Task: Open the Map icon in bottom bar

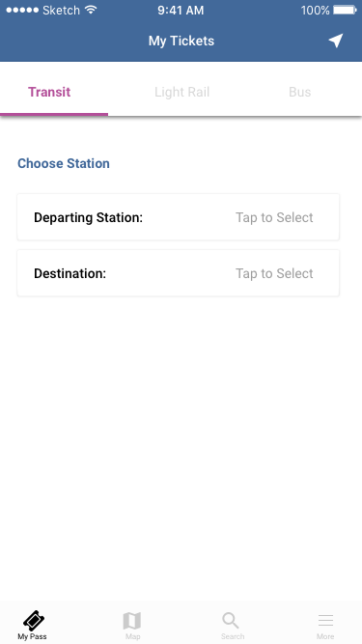Action: (132, 621)
